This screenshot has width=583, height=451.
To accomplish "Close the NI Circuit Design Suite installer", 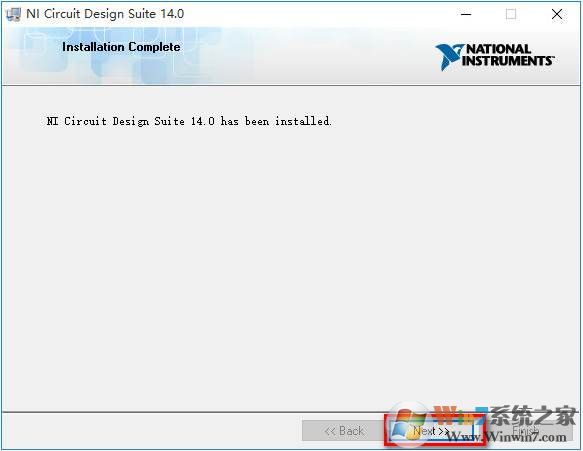I will coord(557,15).
